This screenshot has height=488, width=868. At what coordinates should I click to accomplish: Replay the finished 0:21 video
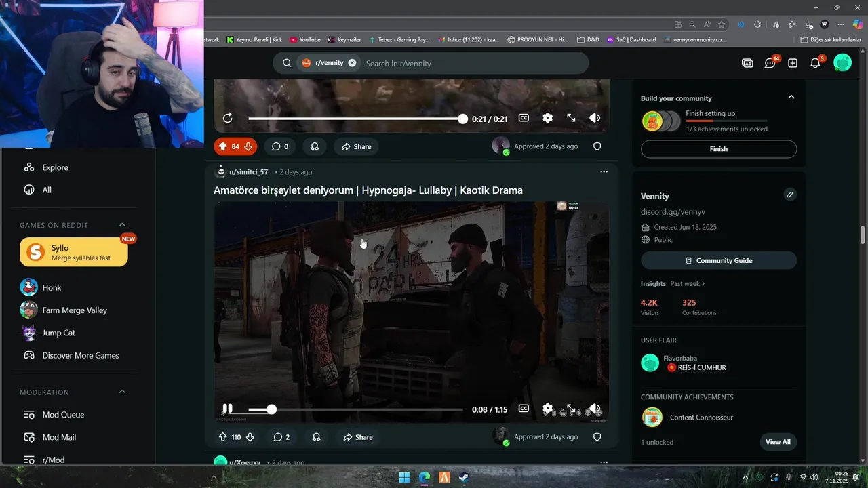coord(228,118)
